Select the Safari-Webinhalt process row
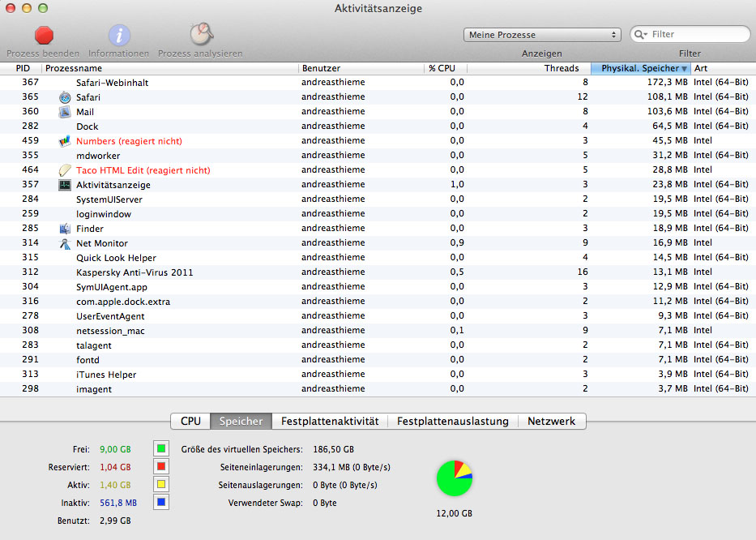The width and height of the screenshot is (756, 540). (x=378, y=83)
